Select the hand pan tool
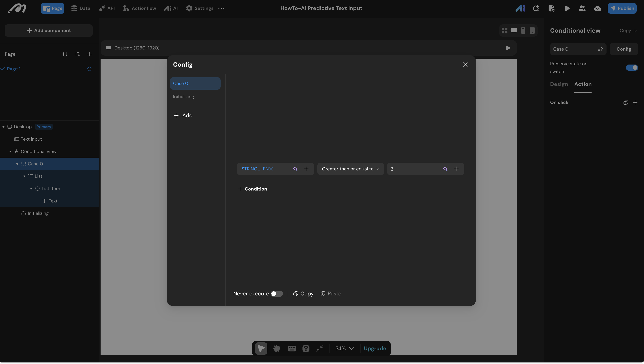 [276, 349]
